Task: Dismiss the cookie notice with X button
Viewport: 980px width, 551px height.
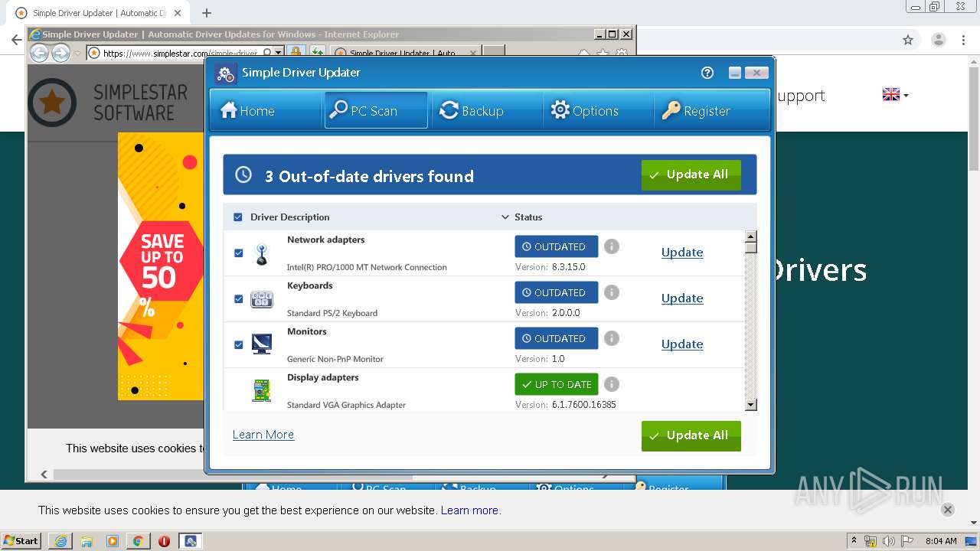Action: click(x=947, y=510)
